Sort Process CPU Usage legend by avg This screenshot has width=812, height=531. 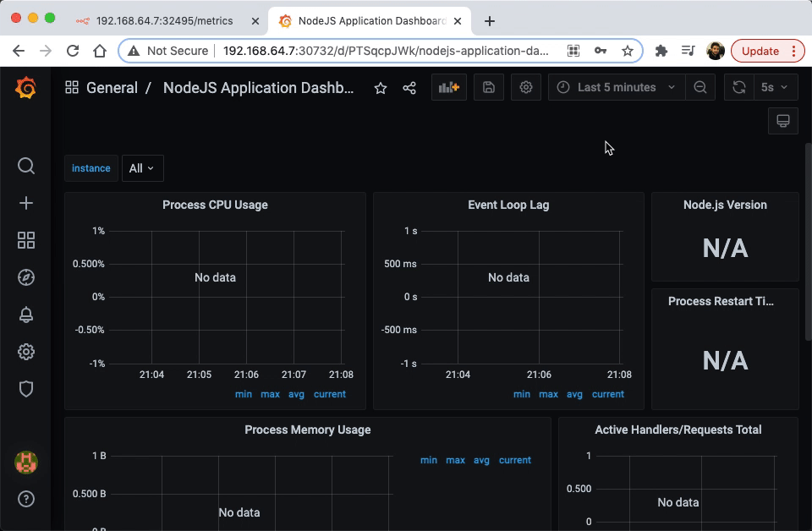[x=296, y=394]
